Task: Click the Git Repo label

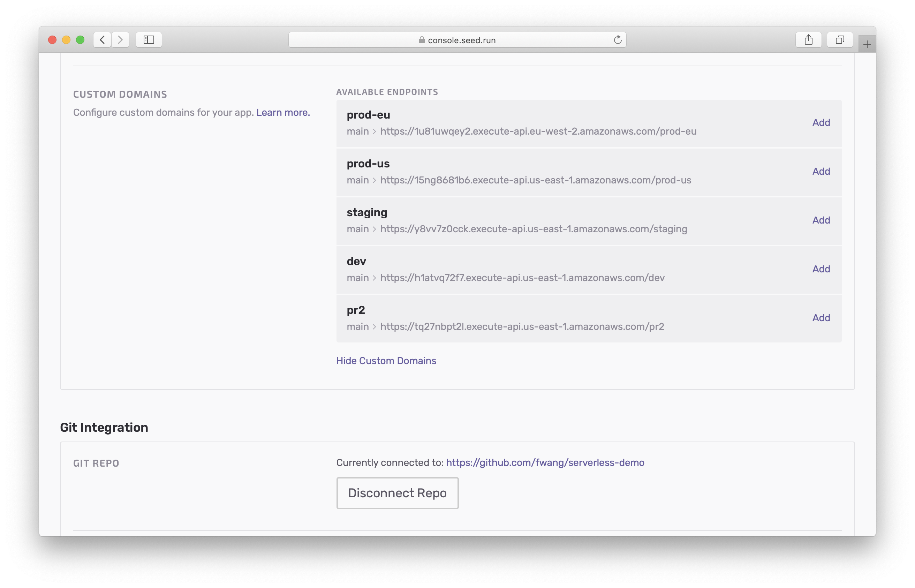Action: tap(96, 463)
